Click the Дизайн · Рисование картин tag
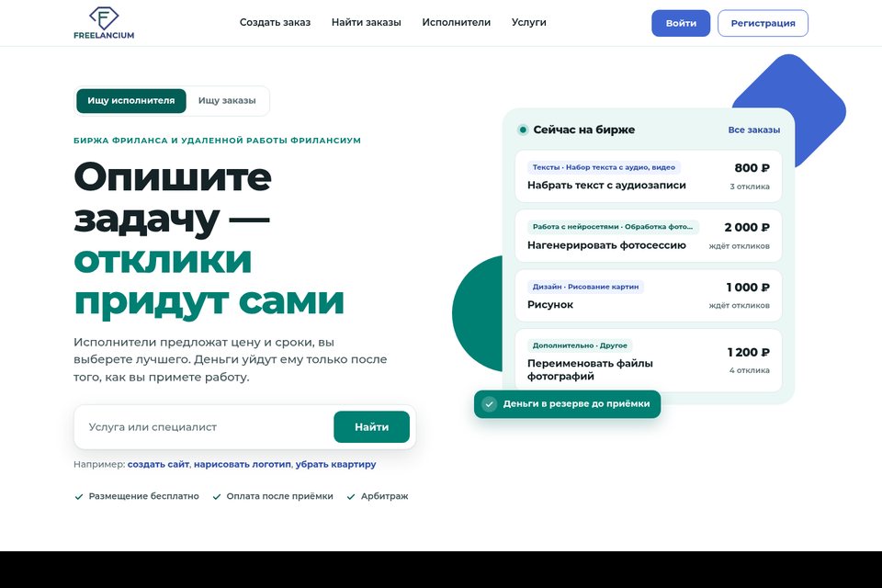This screenshot has height=588, width=882. click(585, 287)
